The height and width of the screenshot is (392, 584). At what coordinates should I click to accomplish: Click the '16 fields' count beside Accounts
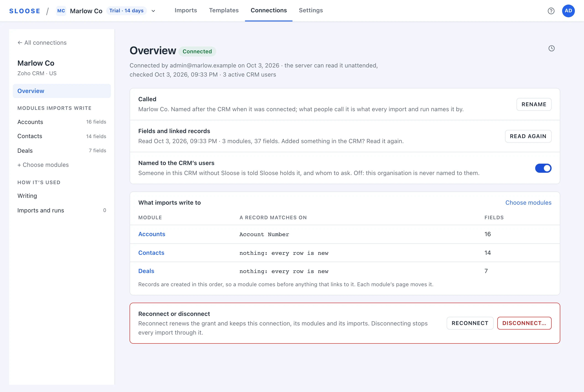[96, 122]
